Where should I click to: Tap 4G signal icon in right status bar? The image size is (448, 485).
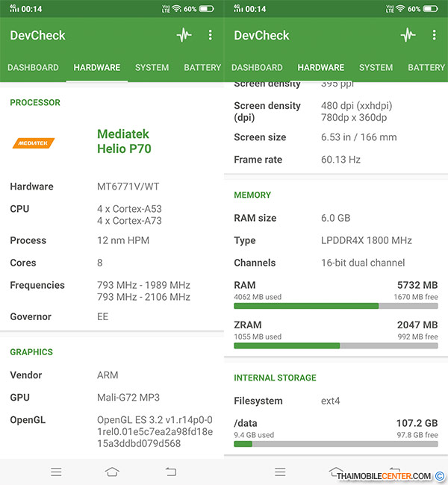coord(237,8)
